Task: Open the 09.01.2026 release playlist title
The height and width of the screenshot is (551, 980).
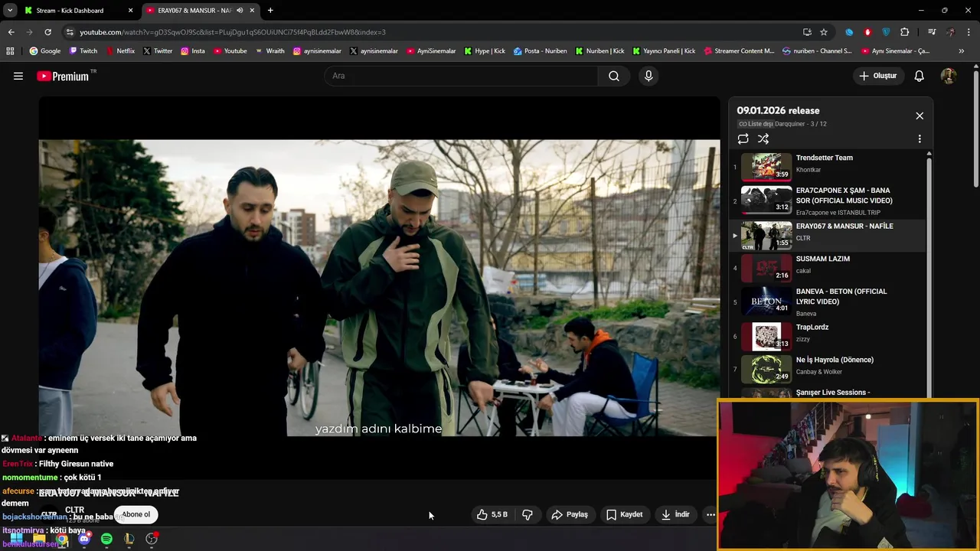Action: point(778,111)
